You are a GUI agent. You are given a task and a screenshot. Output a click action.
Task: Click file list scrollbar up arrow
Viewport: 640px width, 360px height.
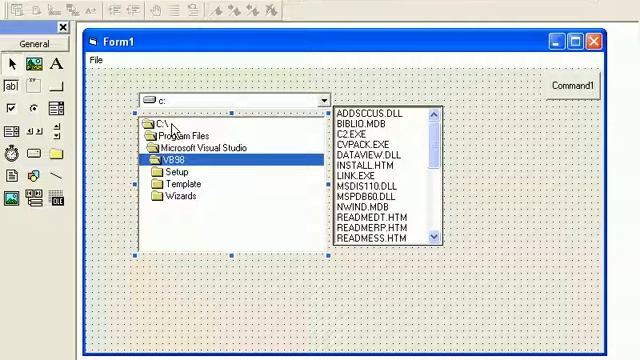[434, 115]
